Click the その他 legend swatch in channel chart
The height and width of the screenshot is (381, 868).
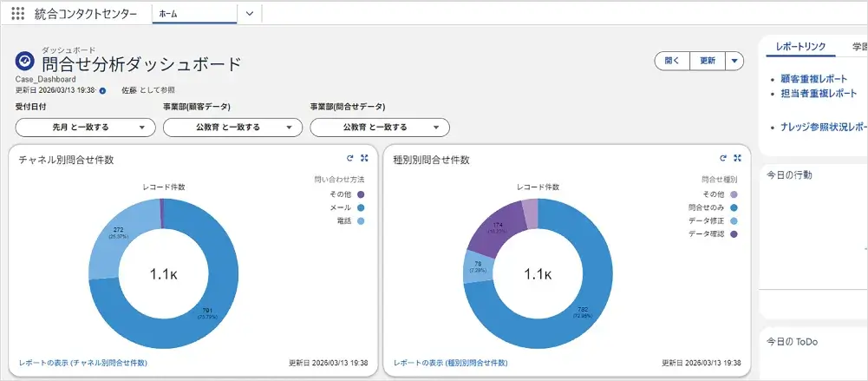coord(361,194)
